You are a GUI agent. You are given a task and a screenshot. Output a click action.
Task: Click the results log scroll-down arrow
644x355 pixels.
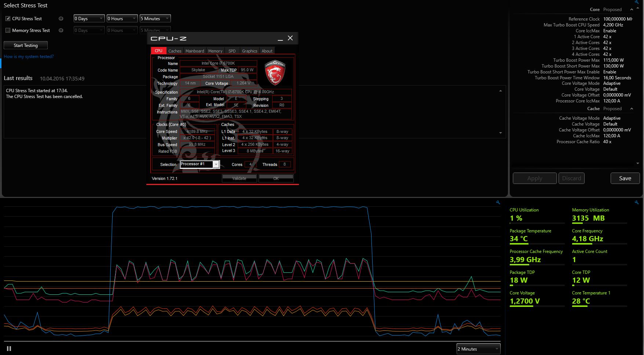(x=501, y=133)
